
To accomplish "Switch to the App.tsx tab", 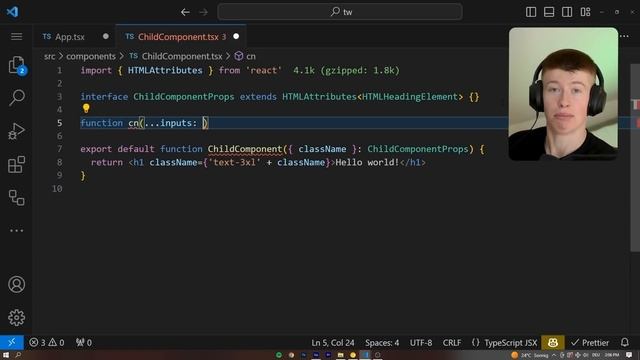I will pyautogui.click(x=70, y=37).
